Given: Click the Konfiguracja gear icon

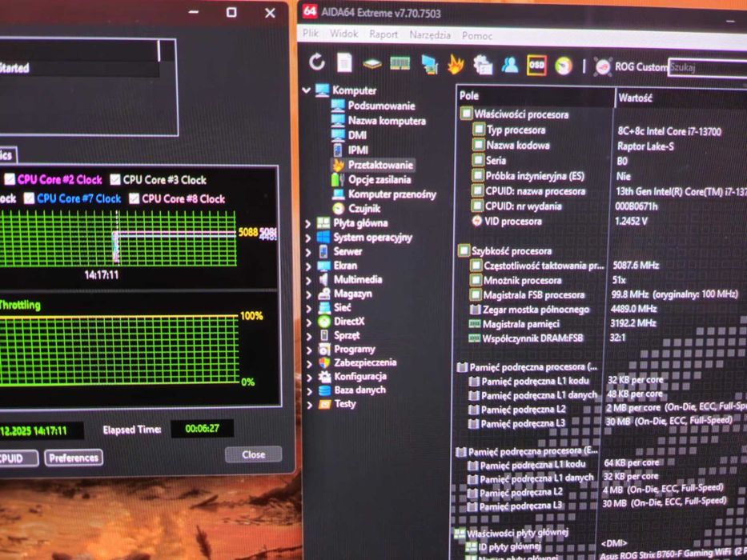Looking at the screenshot, I should pyautogui.click(x=325, y=377).
